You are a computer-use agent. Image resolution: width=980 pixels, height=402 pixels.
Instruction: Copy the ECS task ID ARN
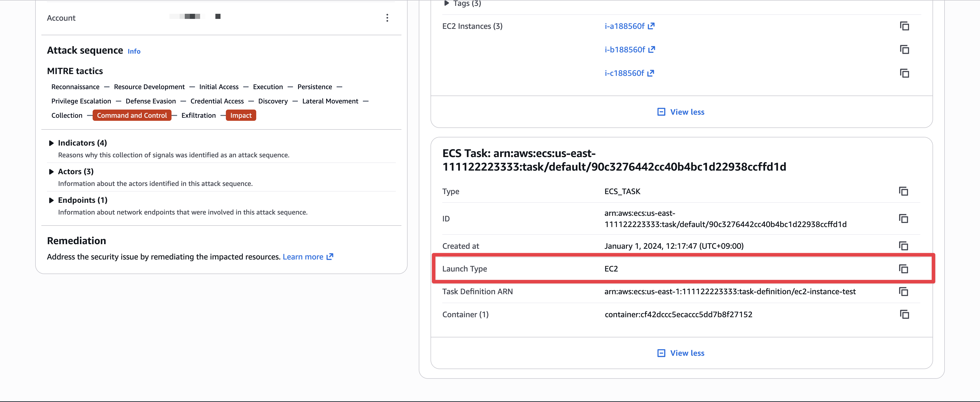(x=903, y=219)
